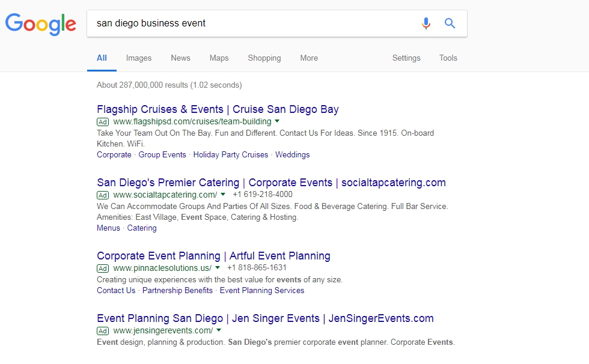Viewport: 589px width, 364px height.
Task: Open the dropdown arrow next to socialtapcatering.com
Action: (223, 194)
